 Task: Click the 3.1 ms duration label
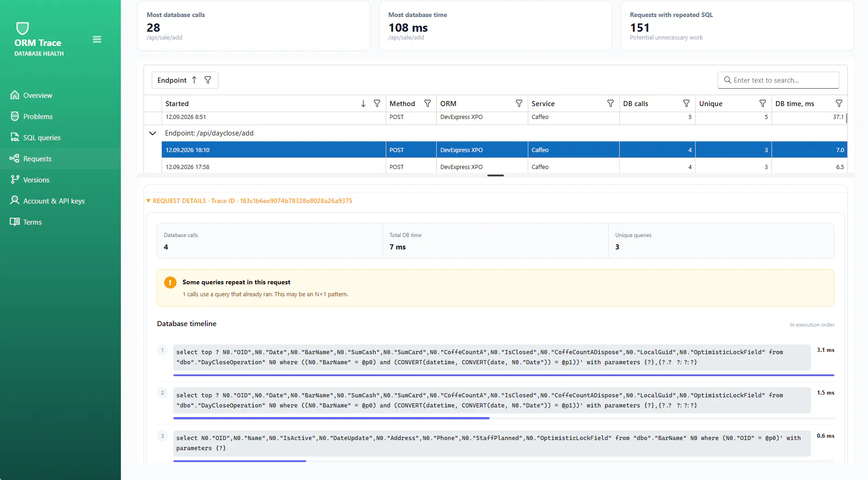825,350
